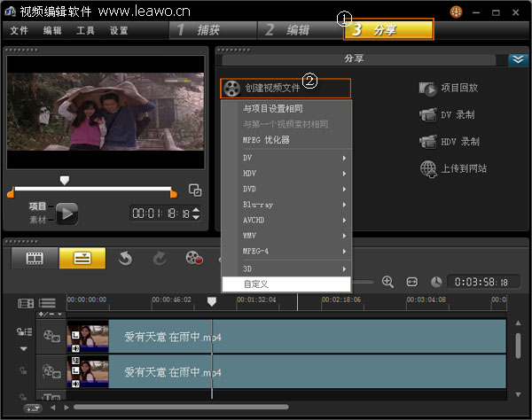Select DV 录制 recording option
532x420 pixels.
click(x=447, y=115)
